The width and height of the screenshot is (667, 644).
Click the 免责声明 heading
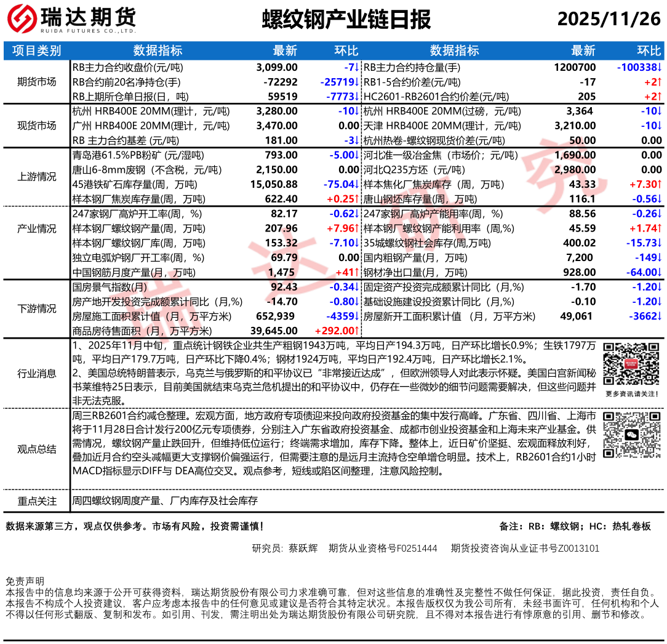[25, 581]
